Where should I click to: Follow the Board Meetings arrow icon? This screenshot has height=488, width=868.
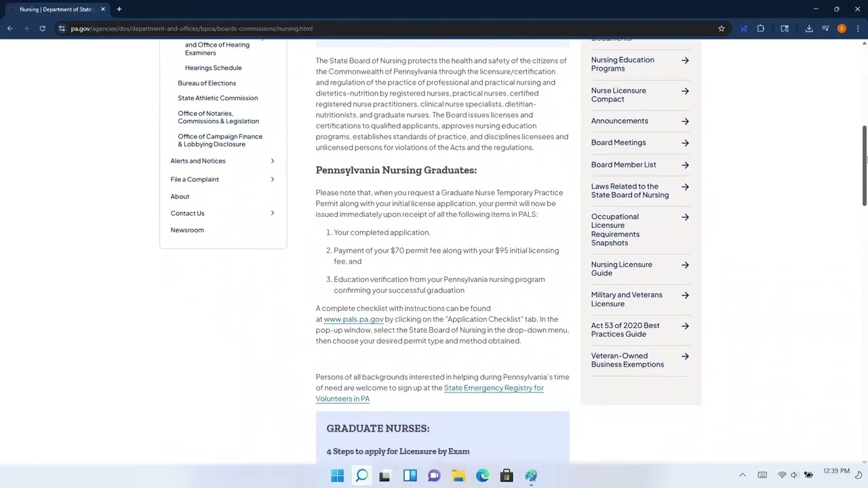pyautogui.click(x=685, y=143)
